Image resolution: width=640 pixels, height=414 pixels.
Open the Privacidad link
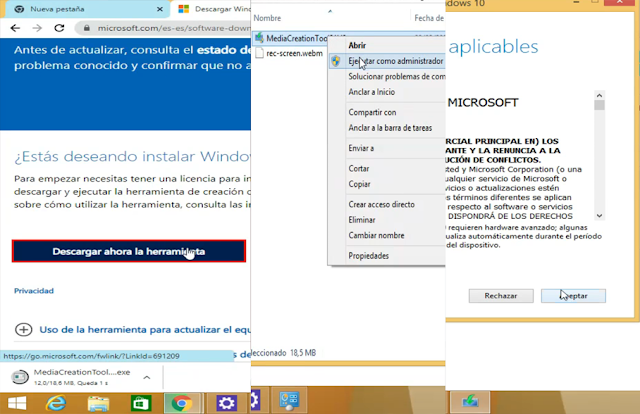pos(34,291)
